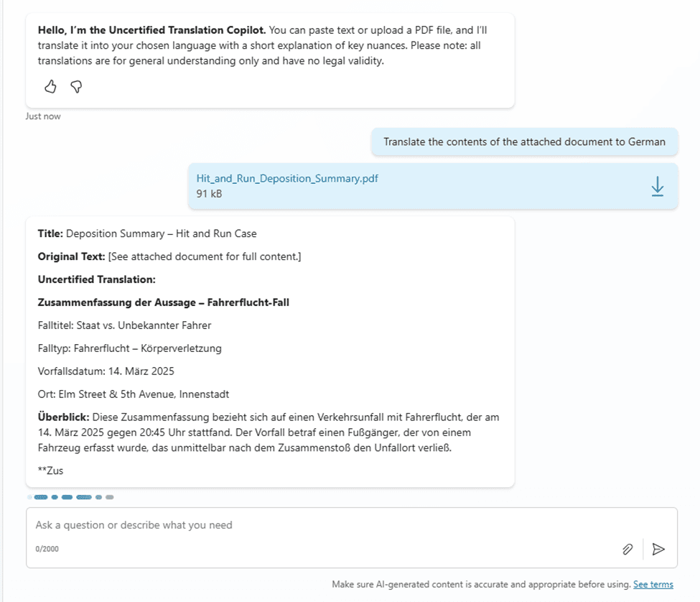Click the Vorfallsdatum: 14. März 2025 line
This screenshot has width=700, height=602.
[106, 371]
